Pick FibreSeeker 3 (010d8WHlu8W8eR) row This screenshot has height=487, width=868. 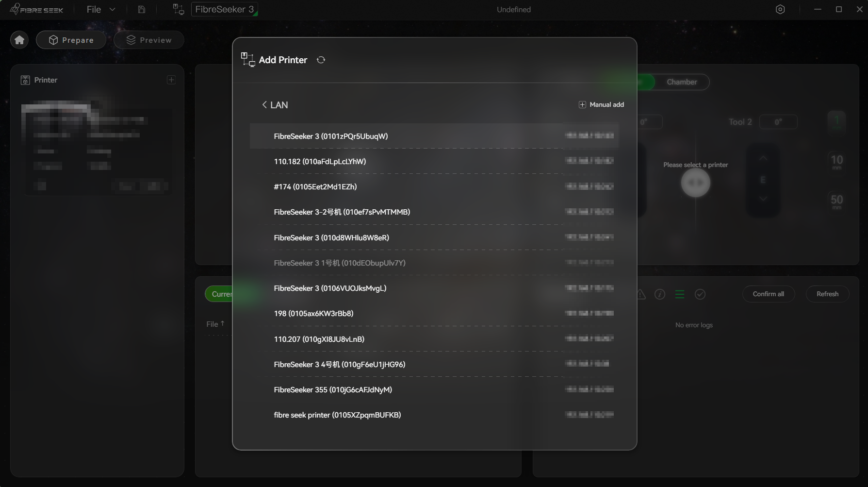point(434,237)
